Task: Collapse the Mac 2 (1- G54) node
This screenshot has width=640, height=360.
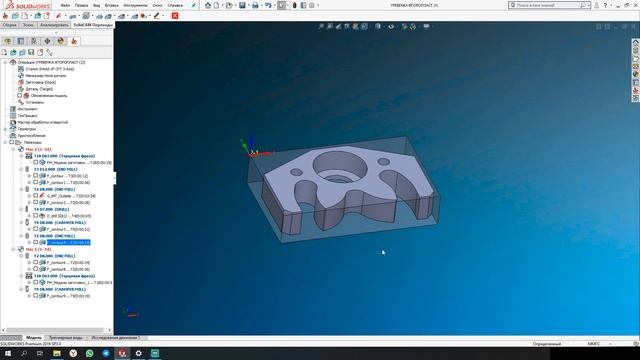Action: pos(13,149)
